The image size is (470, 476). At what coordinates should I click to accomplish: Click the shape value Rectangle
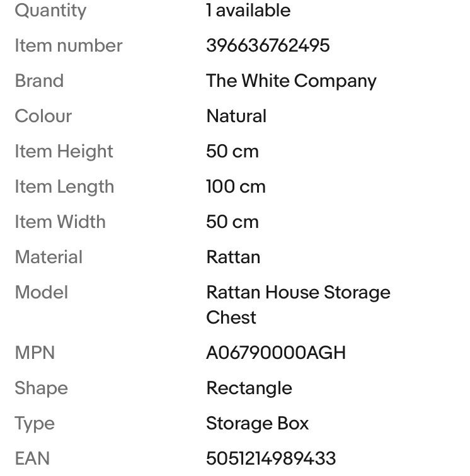pos(249,388)
